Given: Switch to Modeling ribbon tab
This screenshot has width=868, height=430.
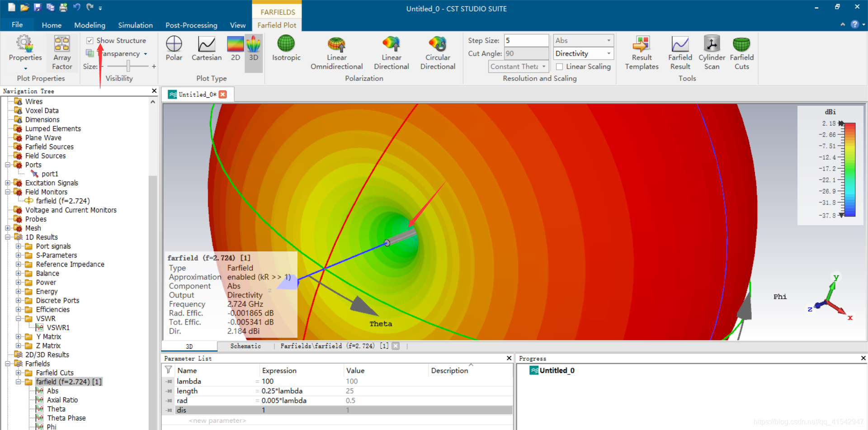Looking at the screenshot, I should [90, 25].
